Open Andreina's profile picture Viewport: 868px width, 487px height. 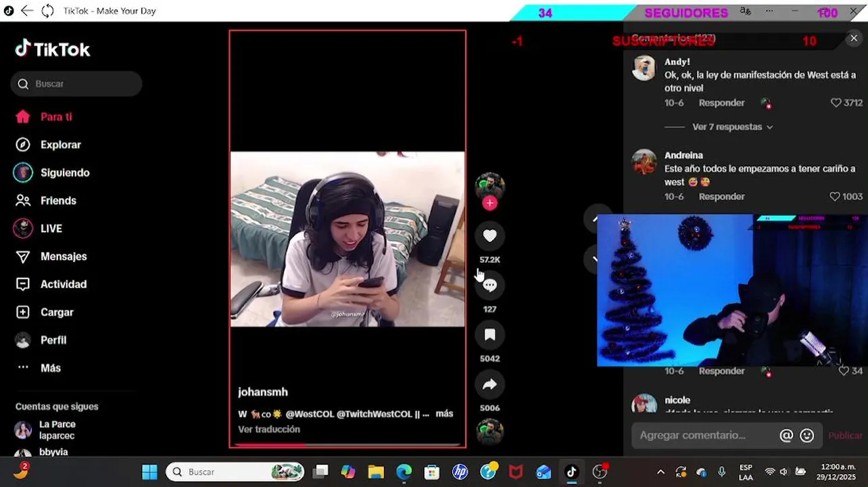point(644,162)
